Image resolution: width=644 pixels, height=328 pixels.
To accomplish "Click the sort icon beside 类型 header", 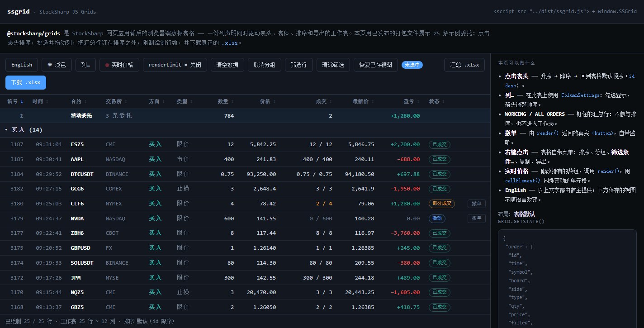I will click(191, 102).
